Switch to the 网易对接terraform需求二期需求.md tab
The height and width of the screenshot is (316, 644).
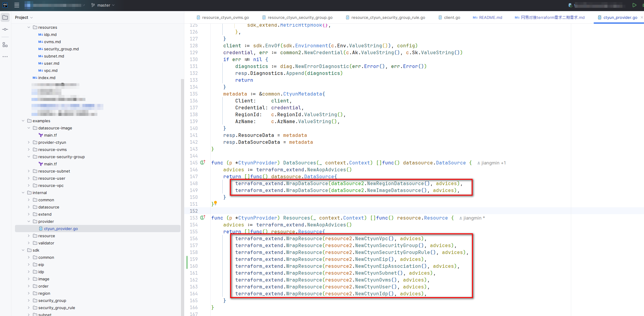(x=549, y=17)
